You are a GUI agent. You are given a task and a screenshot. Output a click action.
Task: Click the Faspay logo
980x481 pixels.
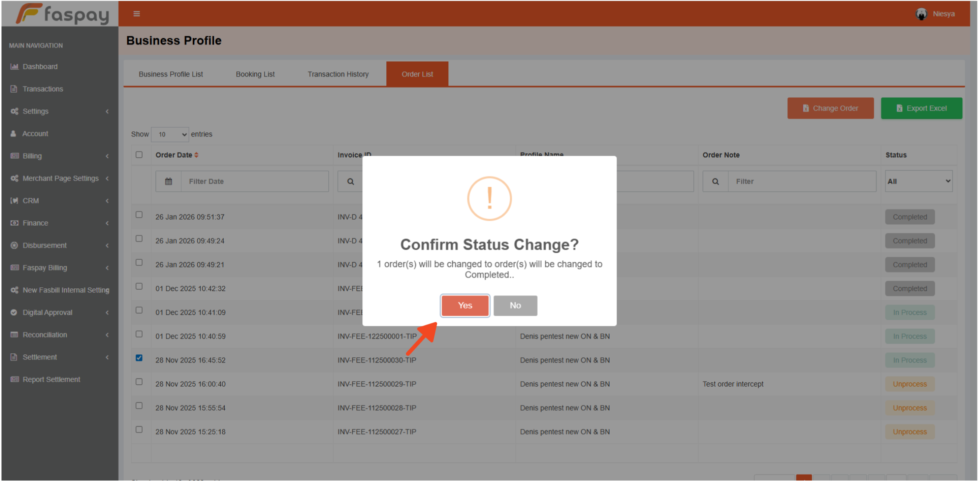62,14
